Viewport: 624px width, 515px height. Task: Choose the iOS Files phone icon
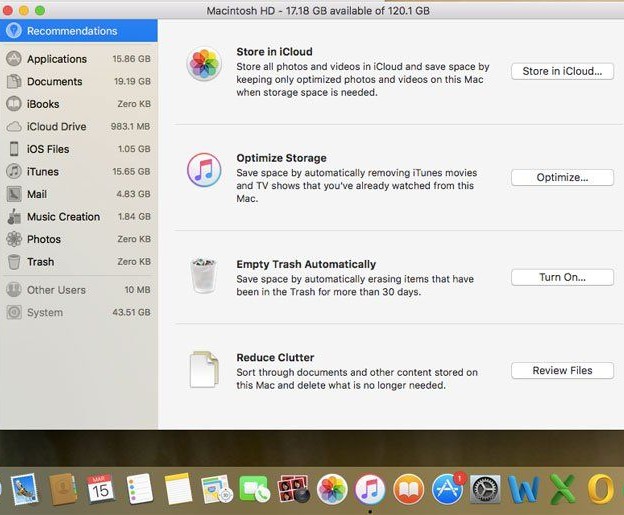14,149
